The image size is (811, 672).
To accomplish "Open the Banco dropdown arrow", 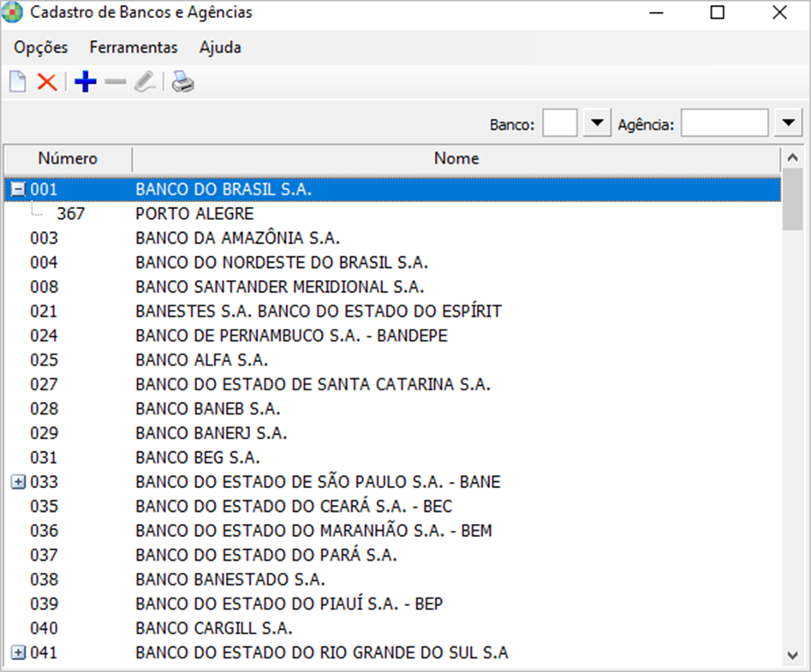I will pyautogui.click(x=596, y=122).
